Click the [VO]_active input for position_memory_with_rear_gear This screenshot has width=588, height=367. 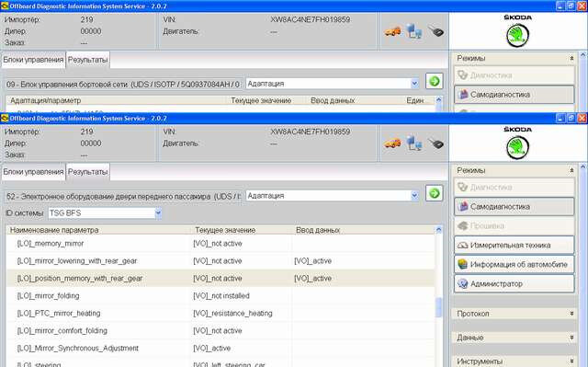pyautogui.click(x=312, y=279)
